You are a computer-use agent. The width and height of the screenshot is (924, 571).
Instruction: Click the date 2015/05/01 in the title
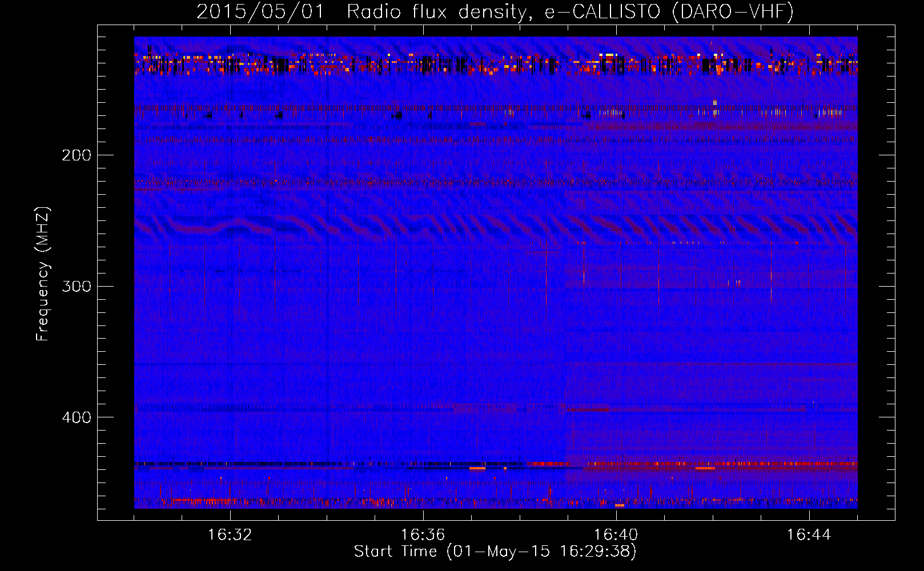coord(260,12)
